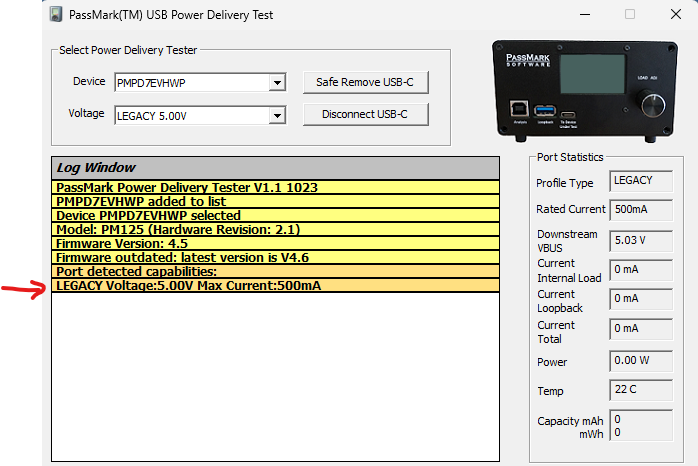
Task: Click the Disconnect USB-C button
Action: [365, 114]
